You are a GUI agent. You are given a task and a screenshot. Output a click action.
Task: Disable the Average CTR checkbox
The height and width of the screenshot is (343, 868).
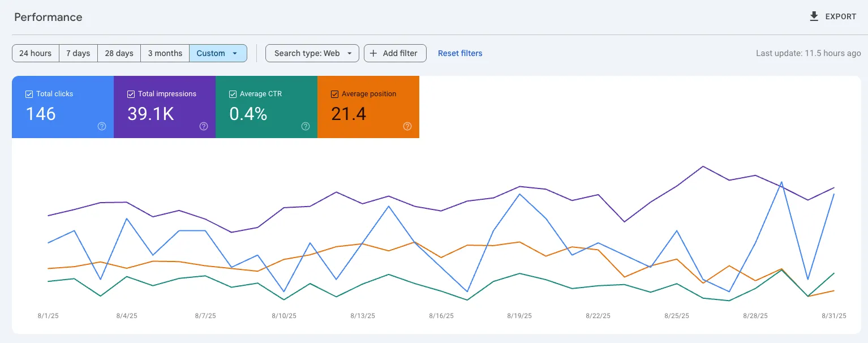click(233, 94)
